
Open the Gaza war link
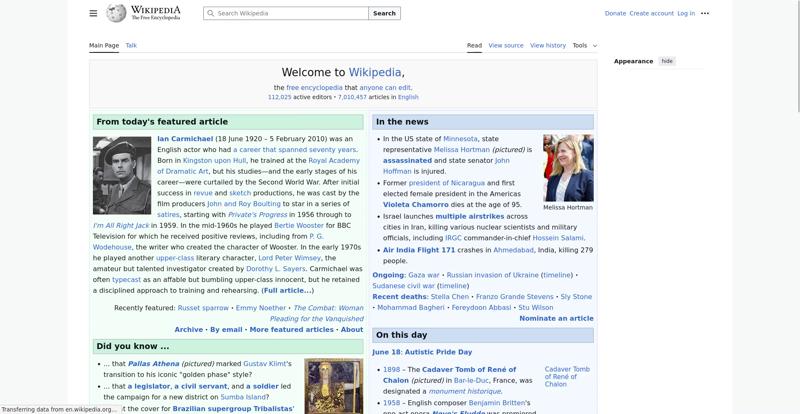click(423, 275)
